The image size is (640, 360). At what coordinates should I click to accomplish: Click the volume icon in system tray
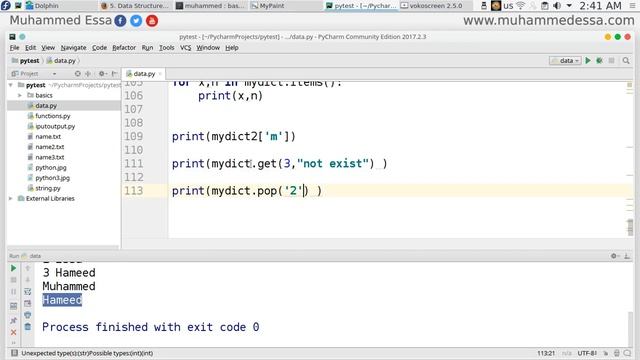point(557,6)
